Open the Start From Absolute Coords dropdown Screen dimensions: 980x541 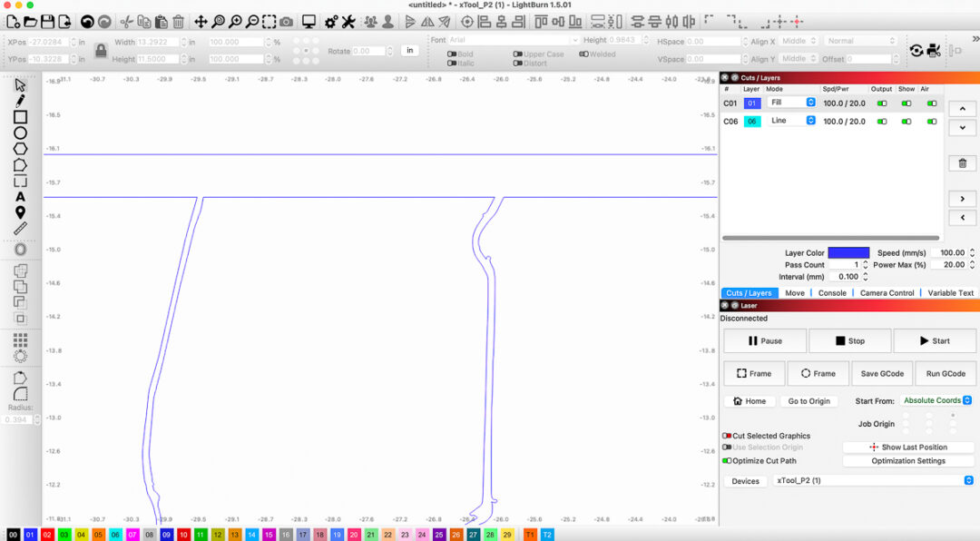[x=937, y=400]
